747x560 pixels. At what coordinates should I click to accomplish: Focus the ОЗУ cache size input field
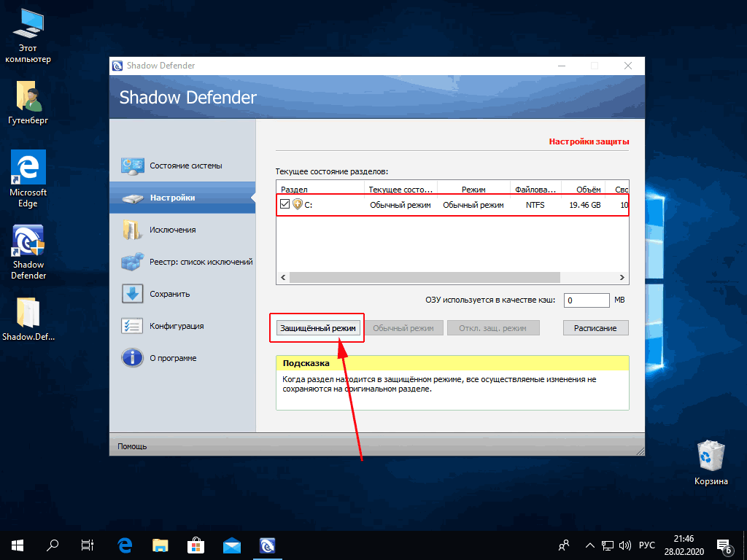587,300
